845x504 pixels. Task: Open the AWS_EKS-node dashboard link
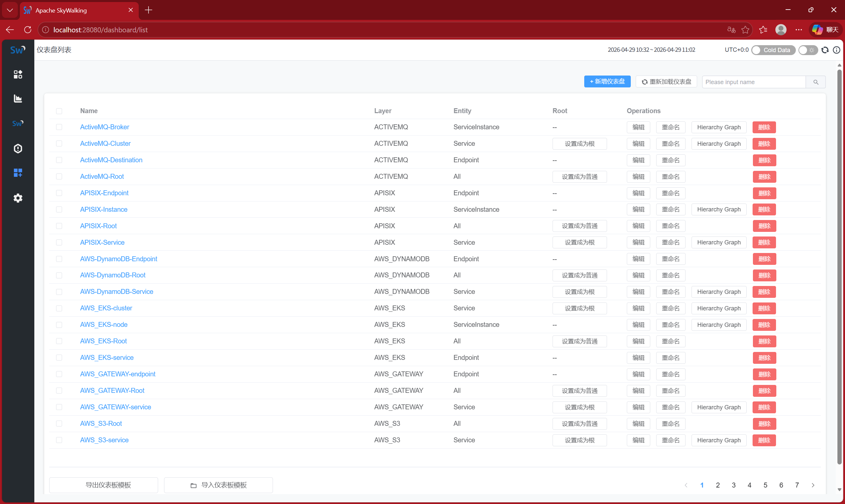click(104, 325)
